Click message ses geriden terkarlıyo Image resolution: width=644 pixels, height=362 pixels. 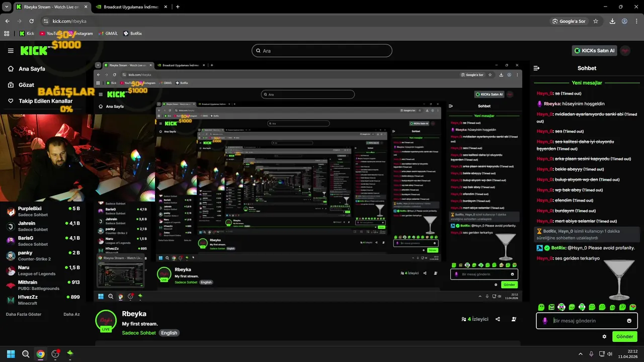(568, 258)
